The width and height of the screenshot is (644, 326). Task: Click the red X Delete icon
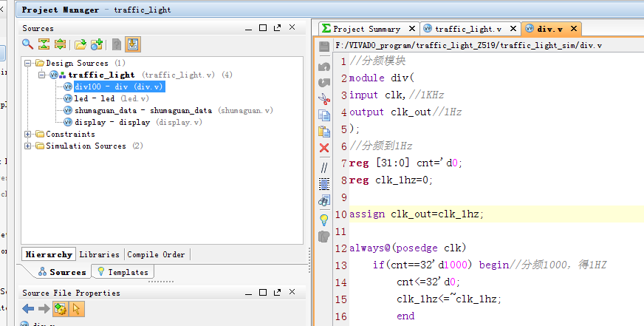(x=324, y=148)
